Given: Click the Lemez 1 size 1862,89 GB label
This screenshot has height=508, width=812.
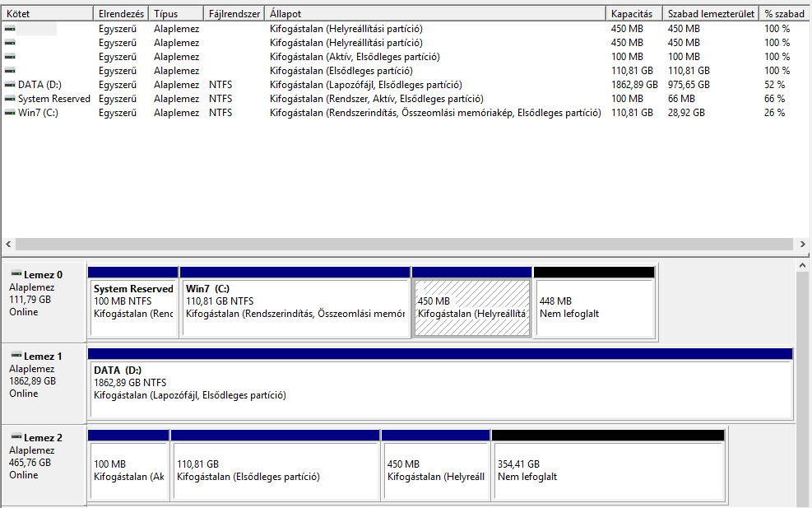Looking at the screenshot, I should [x=32, y=380].
